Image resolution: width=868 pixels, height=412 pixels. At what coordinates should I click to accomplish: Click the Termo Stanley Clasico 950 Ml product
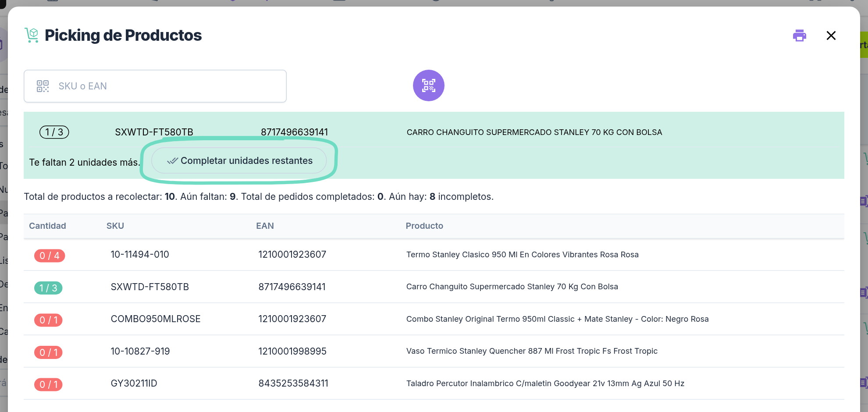pos(522,255)
